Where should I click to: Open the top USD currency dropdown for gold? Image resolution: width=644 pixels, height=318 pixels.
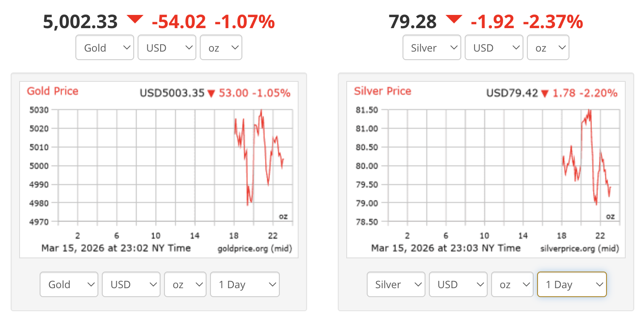[x=167, y=47]
